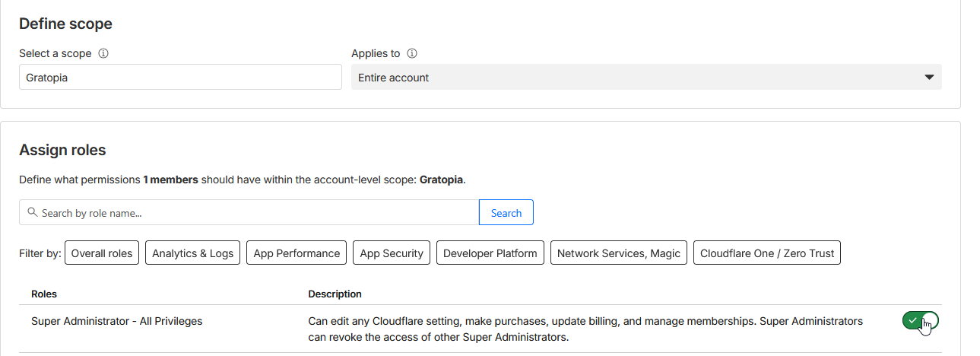Select the App Performance filter
This screenshot has height=356, width=980.
297,253
